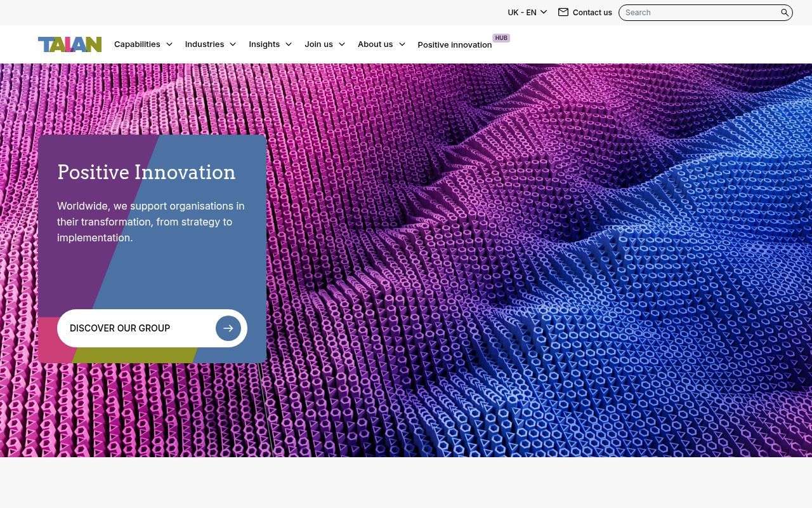Open the Insights menu
This screenshot has width=812, height=508.
264,44
